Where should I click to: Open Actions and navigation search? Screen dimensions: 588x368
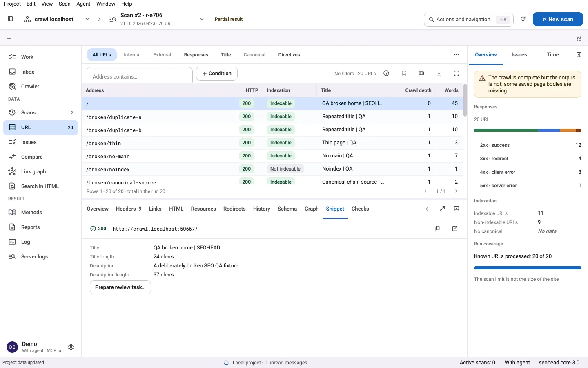pyautogui.click(x=469, y=19)
